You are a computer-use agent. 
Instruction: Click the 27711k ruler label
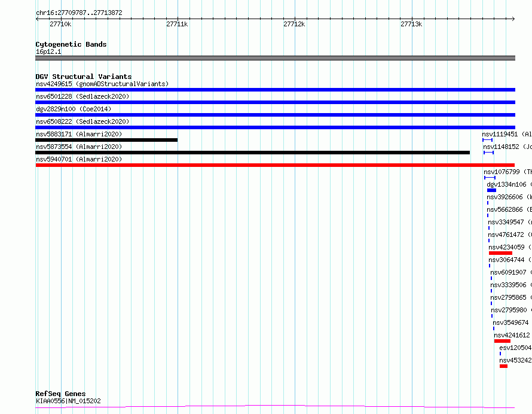[177, 24]
